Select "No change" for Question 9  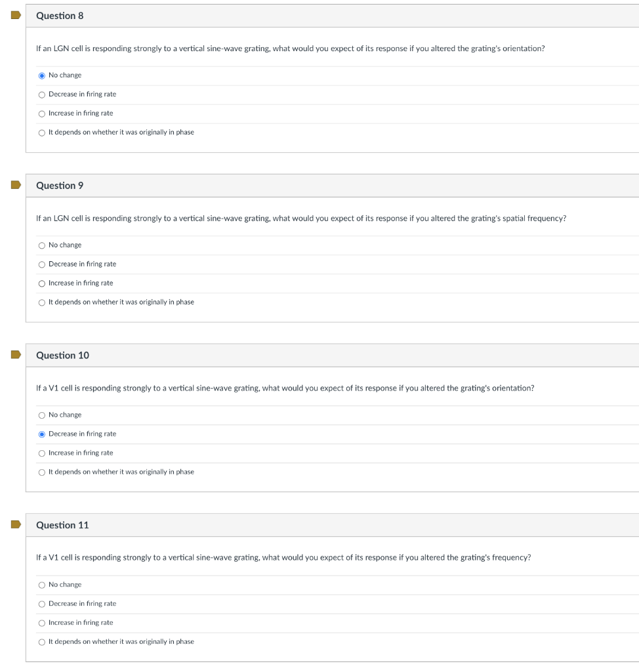pos(42,245)
